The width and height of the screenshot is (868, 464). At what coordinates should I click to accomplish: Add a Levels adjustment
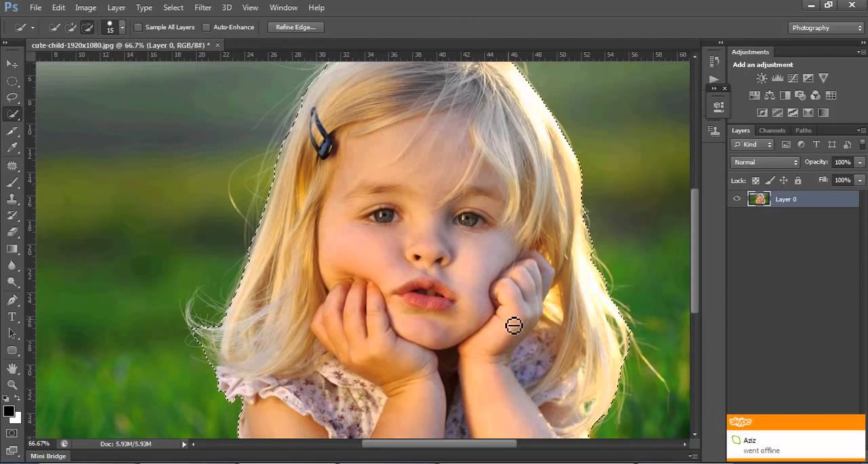click(777, 78)
